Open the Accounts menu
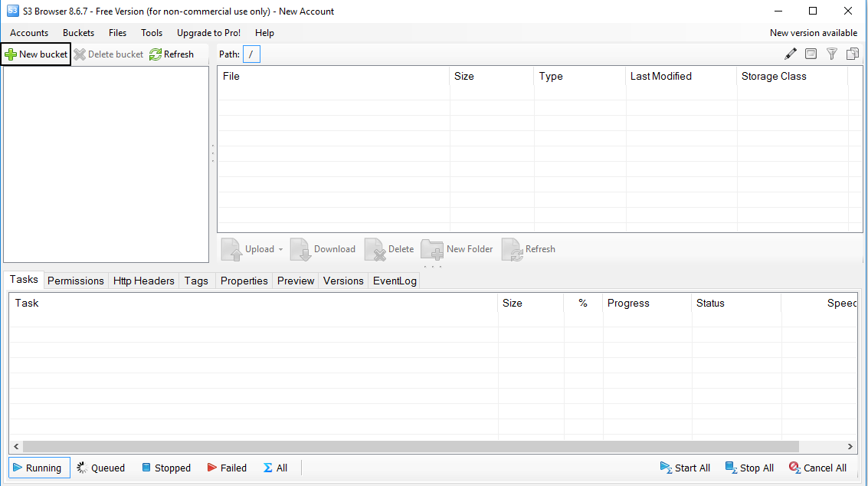 coord(29,33)
